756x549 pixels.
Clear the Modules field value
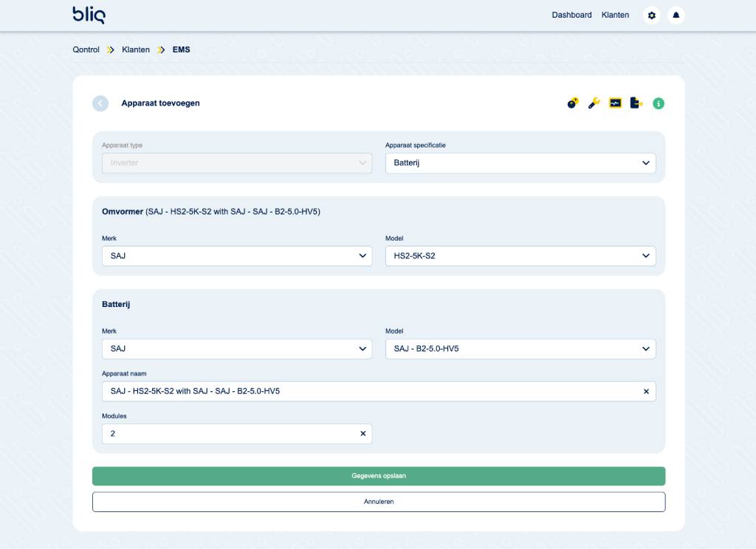362,434
